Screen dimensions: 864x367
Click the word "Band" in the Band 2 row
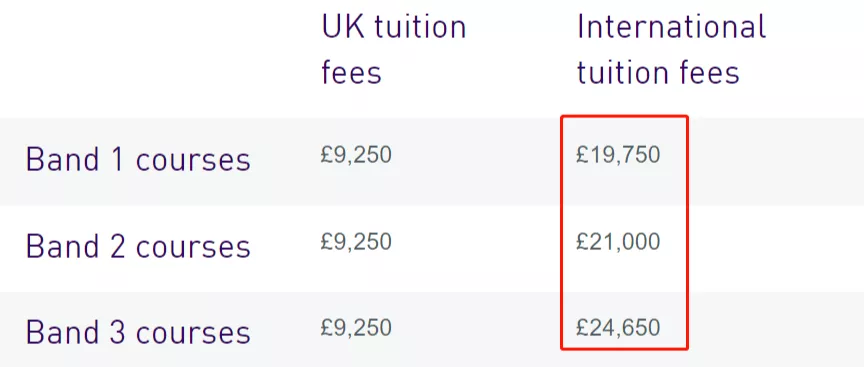(62, 246)
